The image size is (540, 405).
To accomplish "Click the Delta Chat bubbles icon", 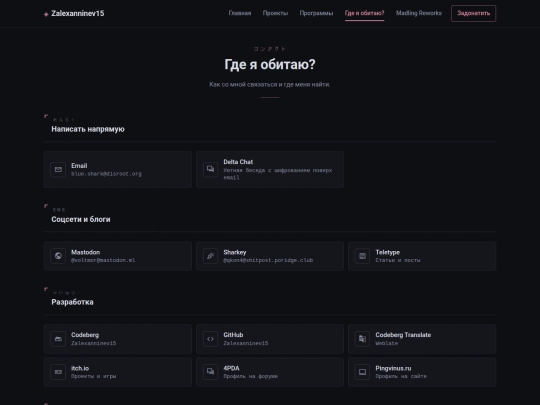I will (210, 169).
